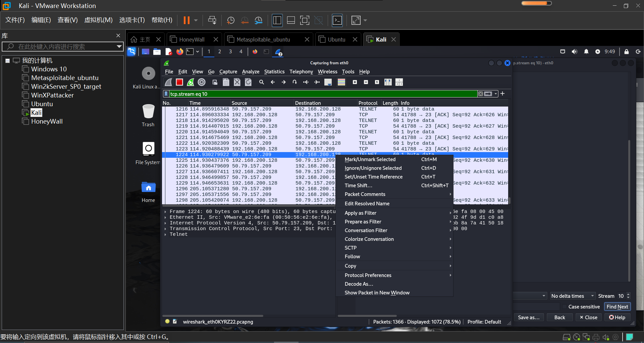Image resolution: width=644 pixels, height=343 pixels.
Task: Click the display filter bookmark icon
Action: click(x=166, y=94)
